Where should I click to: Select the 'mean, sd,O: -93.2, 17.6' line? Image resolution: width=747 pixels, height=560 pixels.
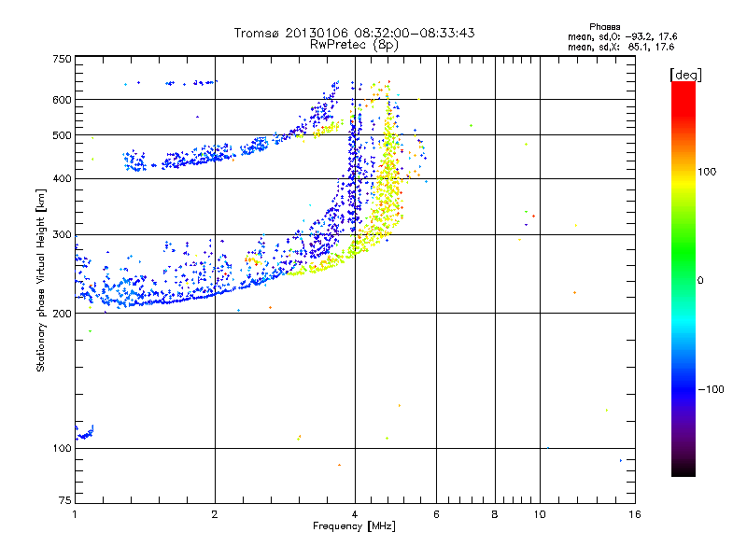(x=622, y=36)
